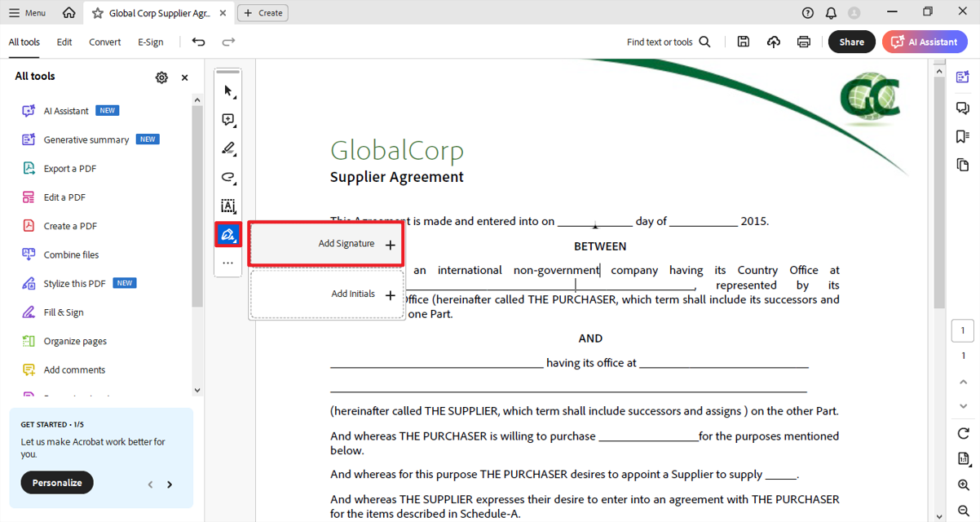Rotate the page view

(963, 434)
